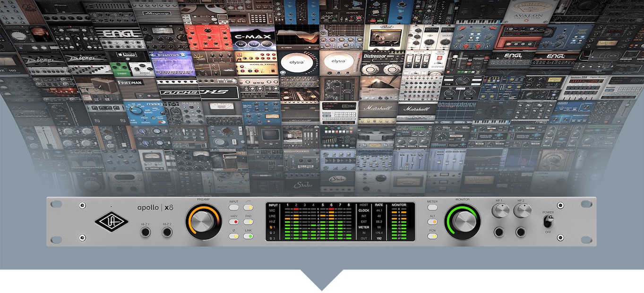Toggle the ALT monitor button

[x=432, y=222]
